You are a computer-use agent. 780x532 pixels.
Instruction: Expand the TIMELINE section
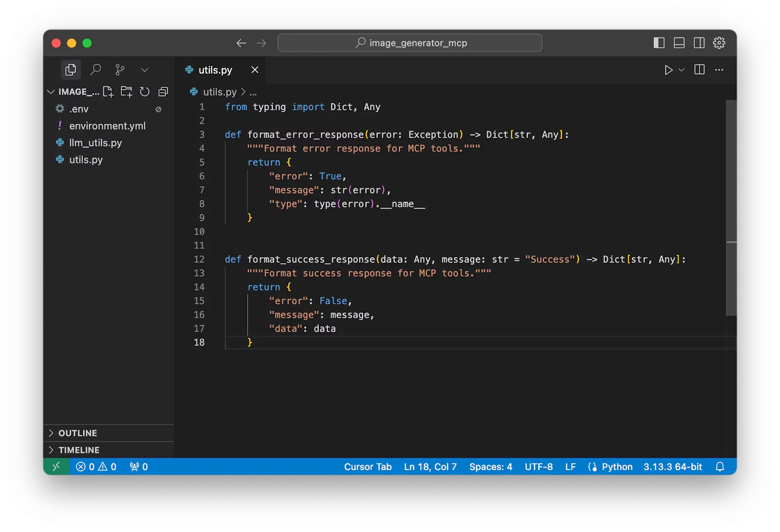pos(109,450)
